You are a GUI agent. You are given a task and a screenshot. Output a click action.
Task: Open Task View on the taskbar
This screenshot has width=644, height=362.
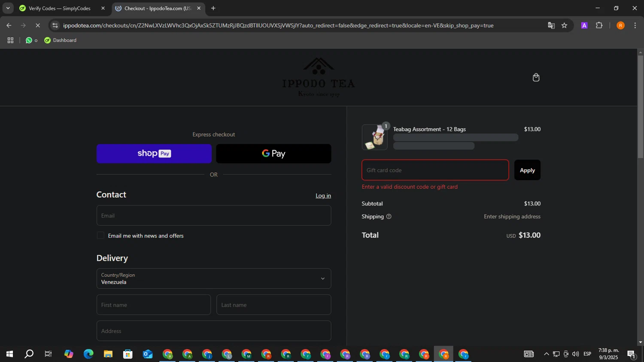point(49,354)
